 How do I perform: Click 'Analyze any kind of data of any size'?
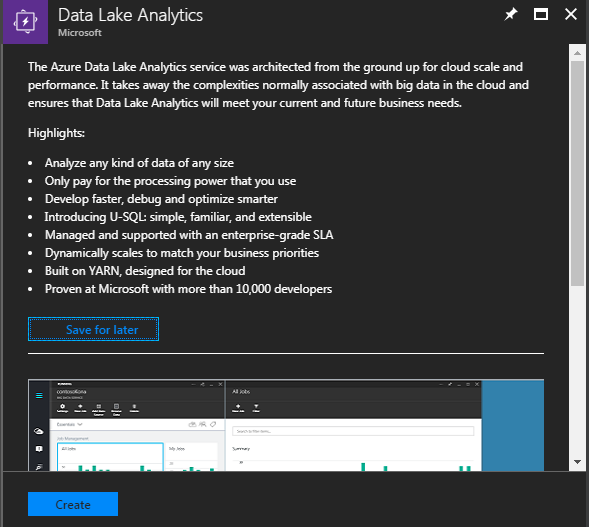(139, 163)
